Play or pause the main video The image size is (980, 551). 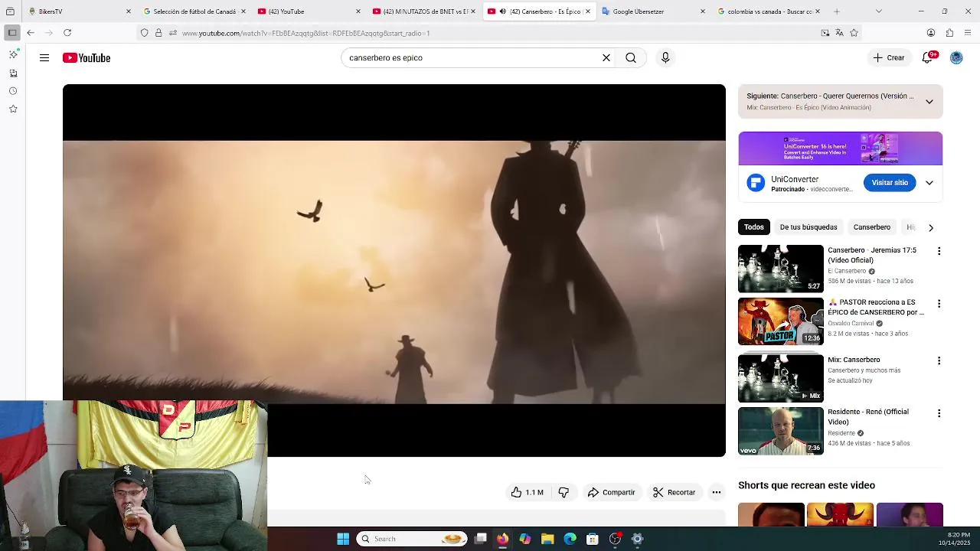point(394,270)
